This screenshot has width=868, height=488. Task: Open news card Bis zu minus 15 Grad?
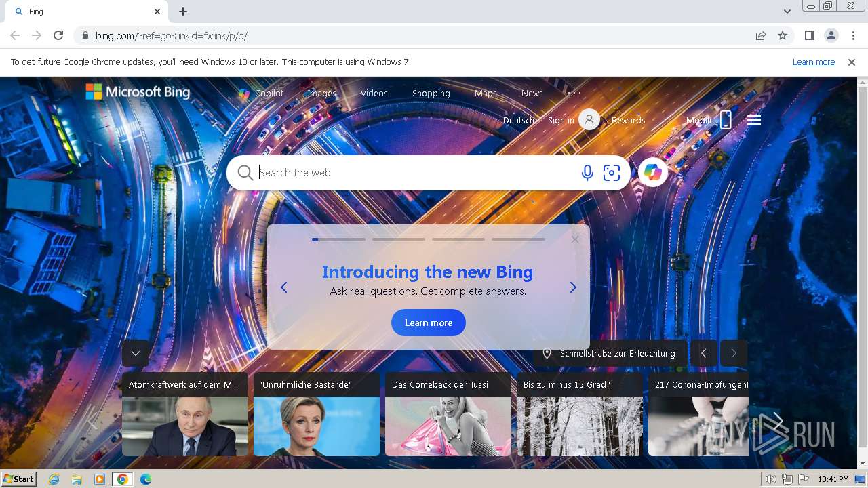[x=580, y=414]
